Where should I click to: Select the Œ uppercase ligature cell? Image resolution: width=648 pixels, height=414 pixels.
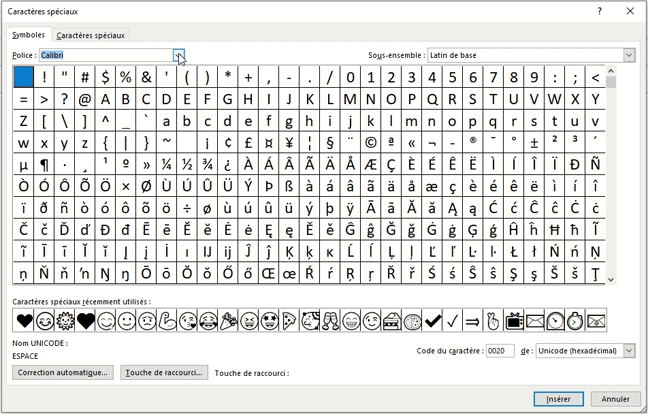pos(269,273)
